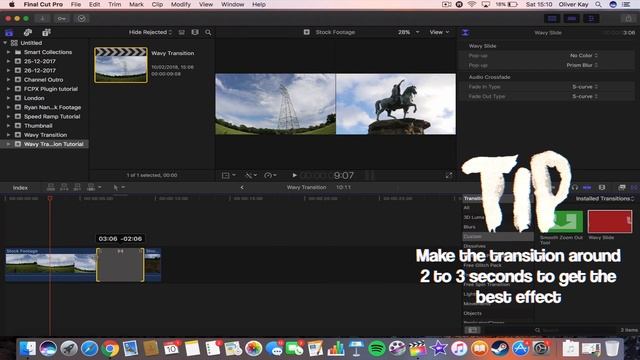Click the viewer full screen arrows icon
The width and height of the screenshot is (640, 360).
coord(449,176)
